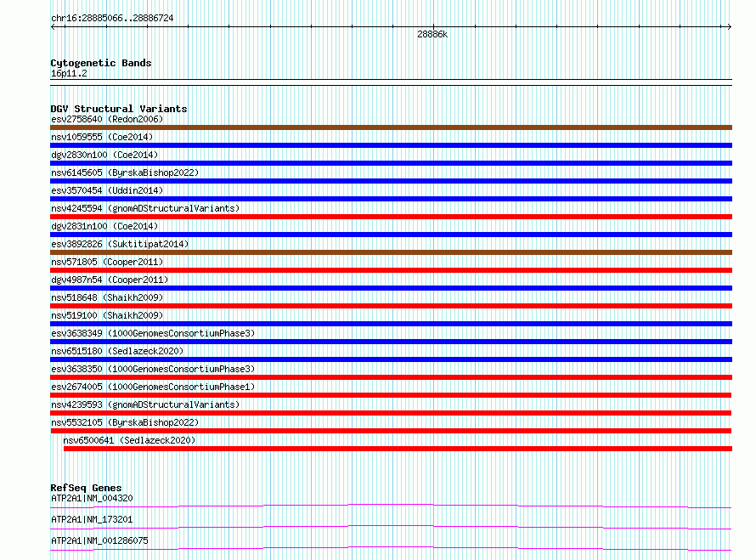Open esv3638349 (1000GenomesConsortiumPhase3) label

coord(153,333)
